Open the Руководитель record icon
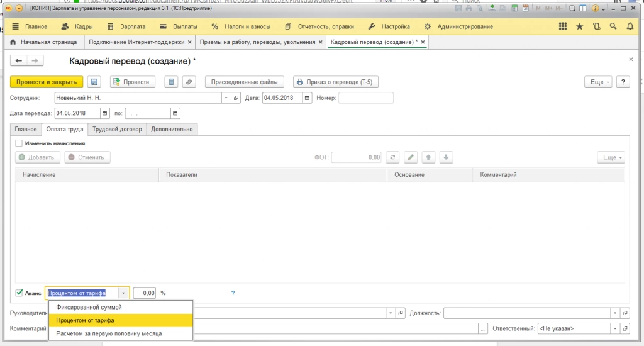Image resolution: width=644 pixels, height=346 pixels. point(401,313)
